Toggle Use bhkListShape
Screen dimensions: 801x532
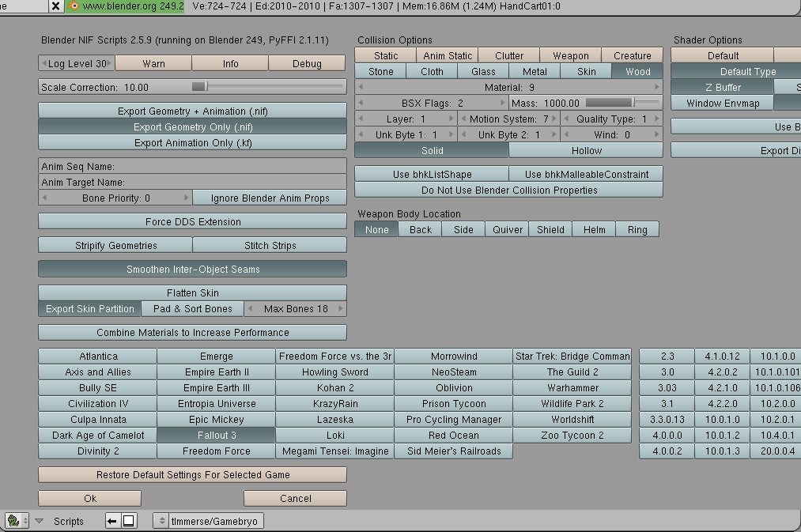(432, 174)
